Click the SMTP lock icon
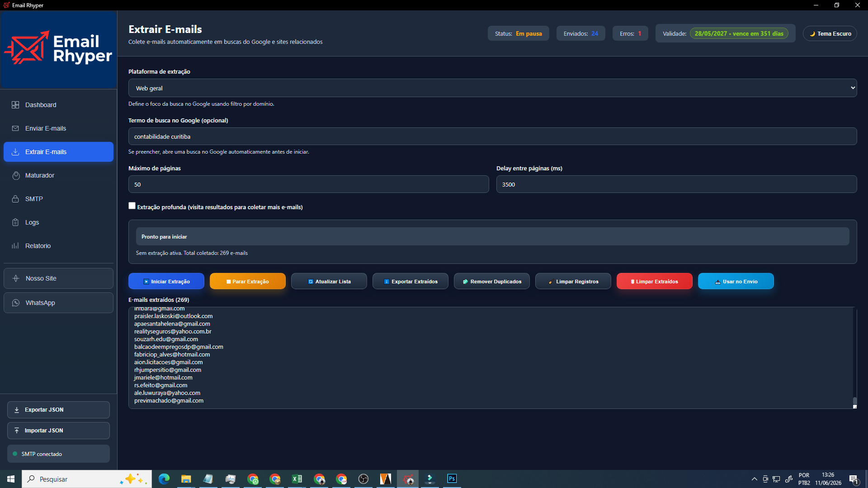The image size is (868, 488). [15, 199]
